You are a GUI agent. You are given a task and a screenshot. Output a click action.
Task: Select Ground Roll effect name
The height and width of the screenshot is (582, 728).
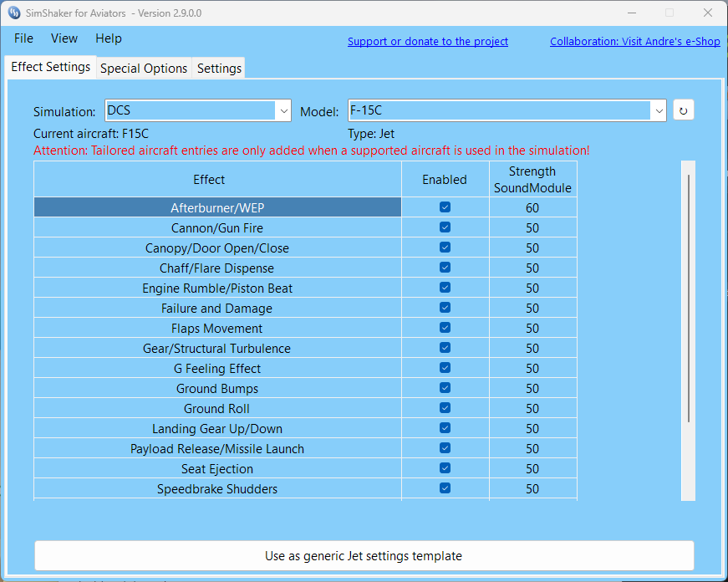pos(217,408)
